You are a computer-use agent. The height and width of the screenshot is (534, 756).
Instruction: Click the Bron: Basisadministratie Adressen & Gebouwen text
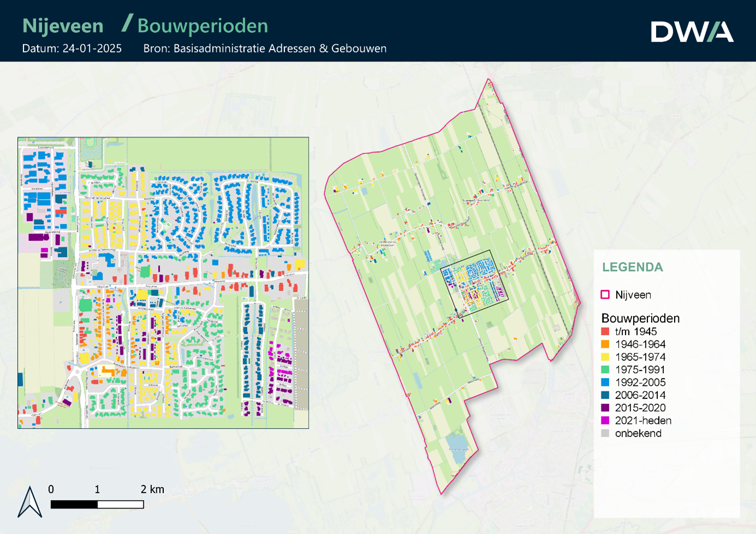(265, 48)
